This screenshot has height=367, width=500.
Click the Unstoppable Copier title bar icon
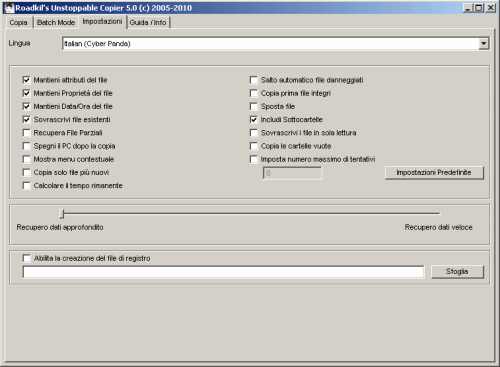pyautogui.click(x=9, y=8)
